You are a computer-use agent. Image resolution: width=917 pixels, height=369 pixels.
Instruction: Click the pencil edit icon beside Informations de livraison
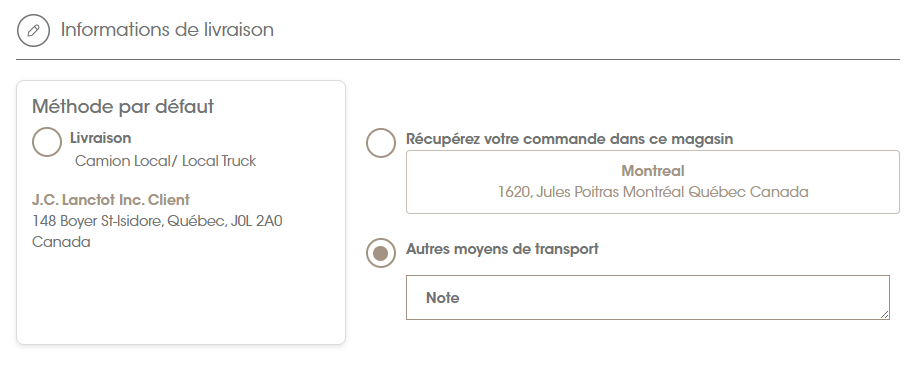pos(33,30)
